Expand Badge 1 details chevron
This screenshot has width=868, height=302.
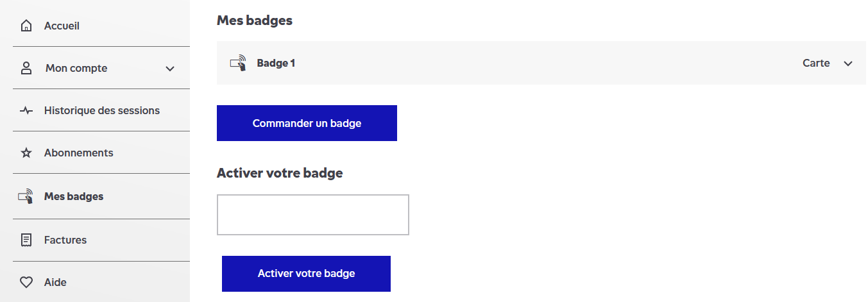click(x=848, y=63)
